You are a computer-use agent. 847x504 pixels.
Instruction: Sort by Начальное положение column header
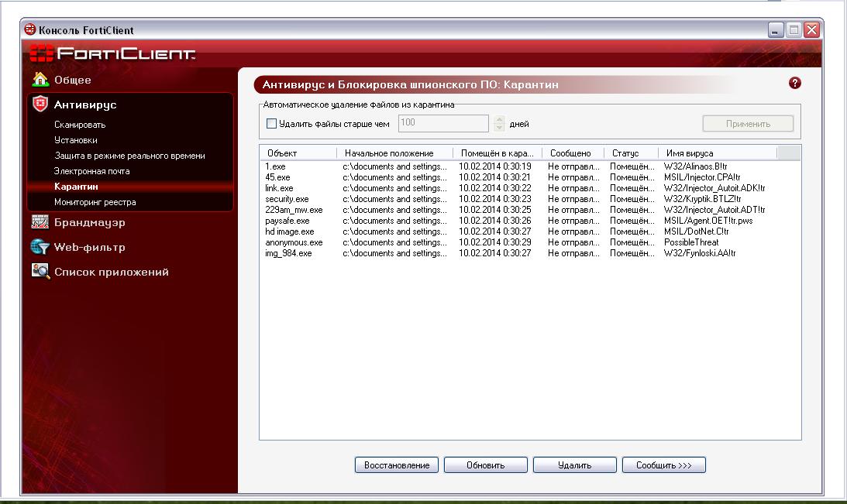pyautogui.click(x=395, y=153)
